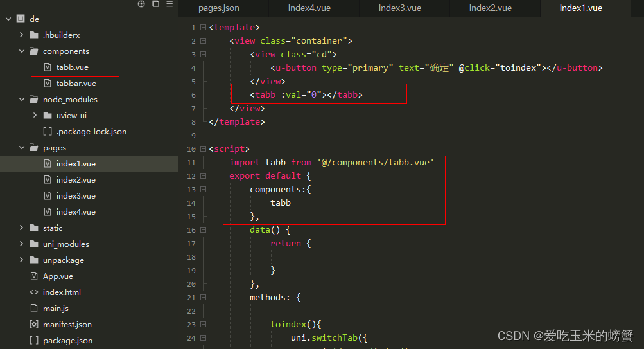
Task: Click the locate-file target icon
Action: coord(141,4)
